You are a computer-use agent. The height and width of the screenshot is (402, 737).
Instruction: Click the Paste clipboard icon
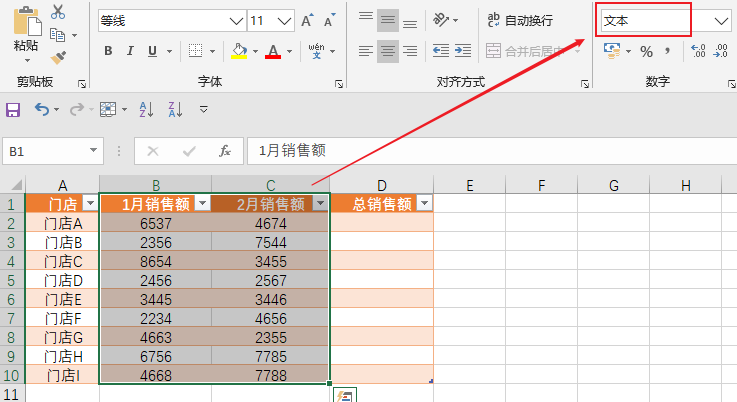tap(26, 22)
